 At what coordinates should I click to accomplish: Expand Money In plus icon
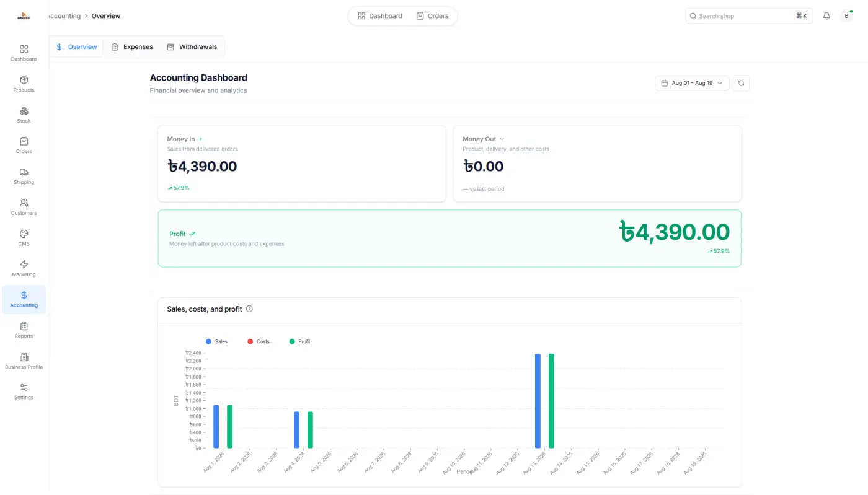tap(201, 139)
